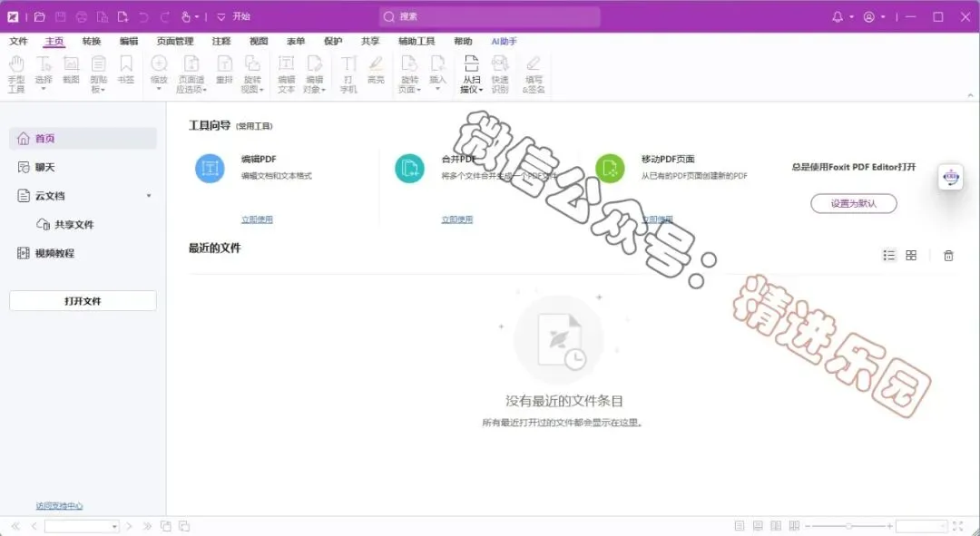Click the 设置为默认 set as default button
This screenshot has height=536, width=980.
[x=854, y=203]
